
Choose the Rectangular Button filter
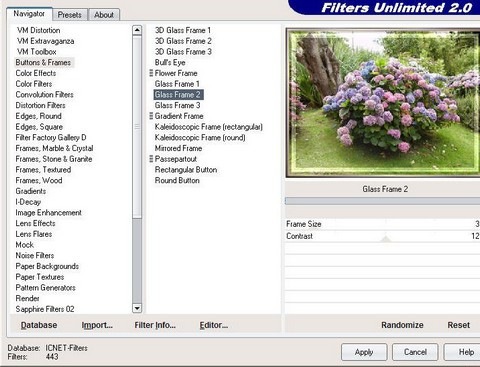186,170
